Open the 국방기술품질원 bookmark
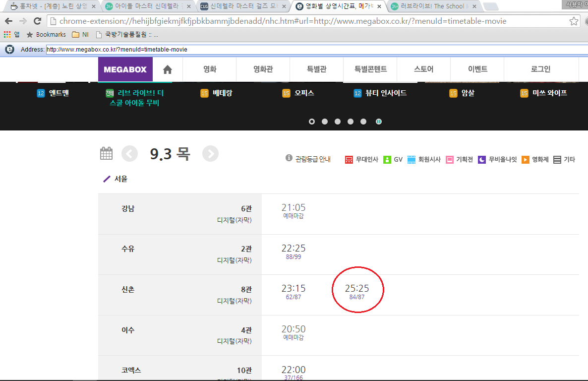 click(x=127, y=35)
